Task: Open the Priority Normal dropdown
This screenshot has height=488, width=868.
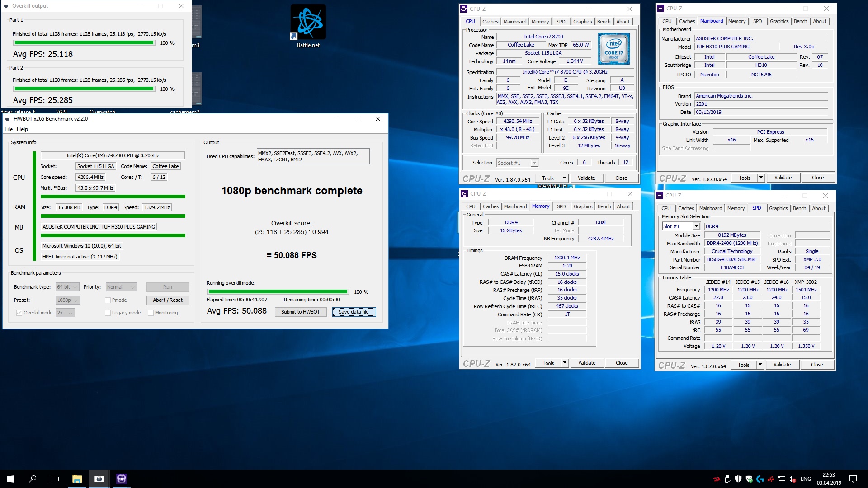Action: (121, 287)
